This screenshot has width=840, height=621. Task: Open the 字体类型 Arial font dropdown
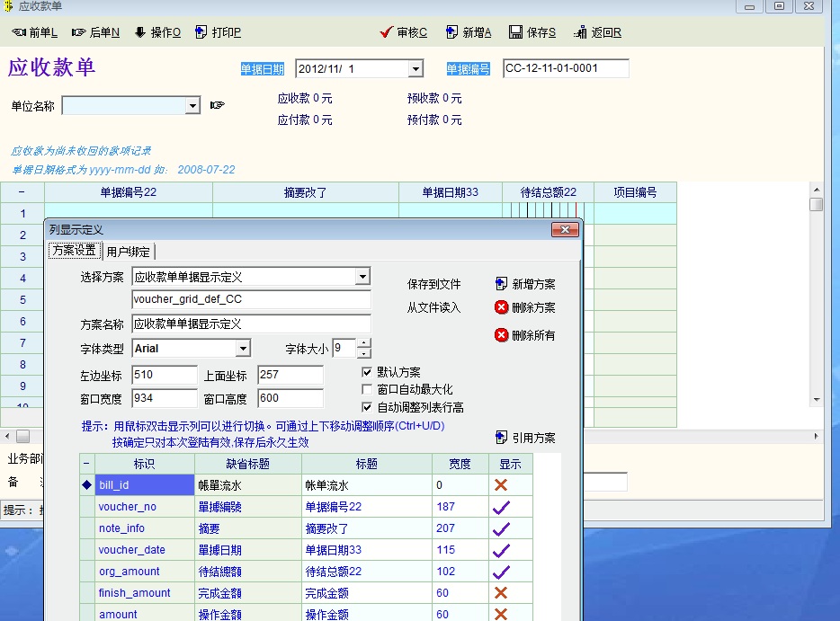tap(243, 349)
